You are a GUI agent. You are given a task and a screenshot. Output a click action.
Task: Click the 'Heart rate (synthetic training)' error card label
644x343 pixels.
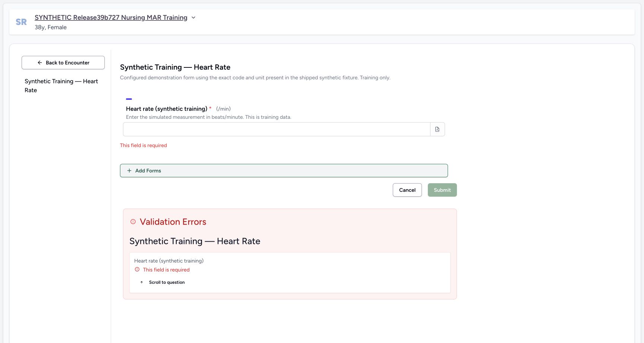[x=169, y=261]
